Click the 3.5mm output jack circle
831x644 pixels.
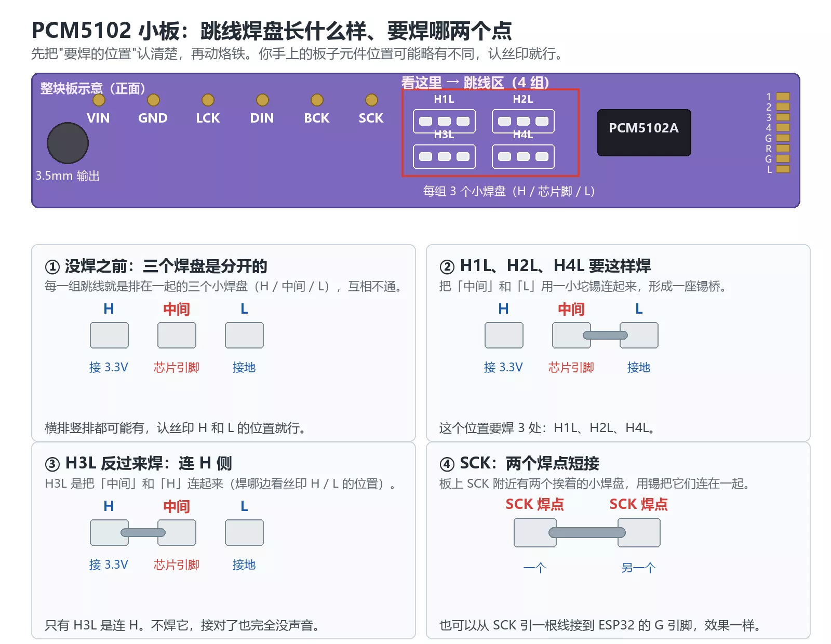[68, 143]
